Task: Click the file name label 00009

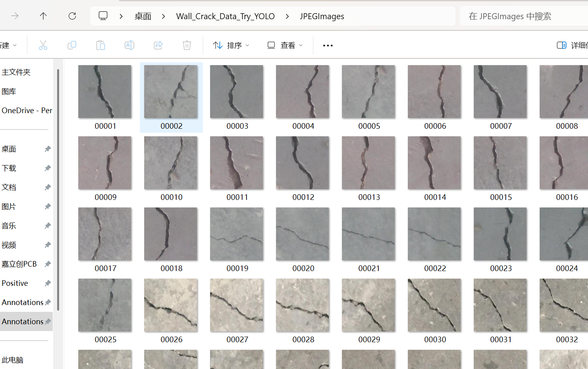Action: coord(105,197)
